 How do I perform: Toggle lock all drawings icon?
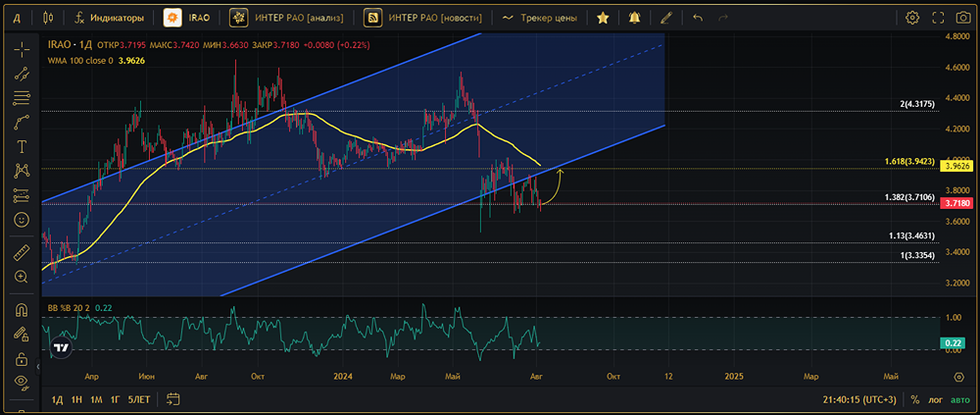pos(21,359)
